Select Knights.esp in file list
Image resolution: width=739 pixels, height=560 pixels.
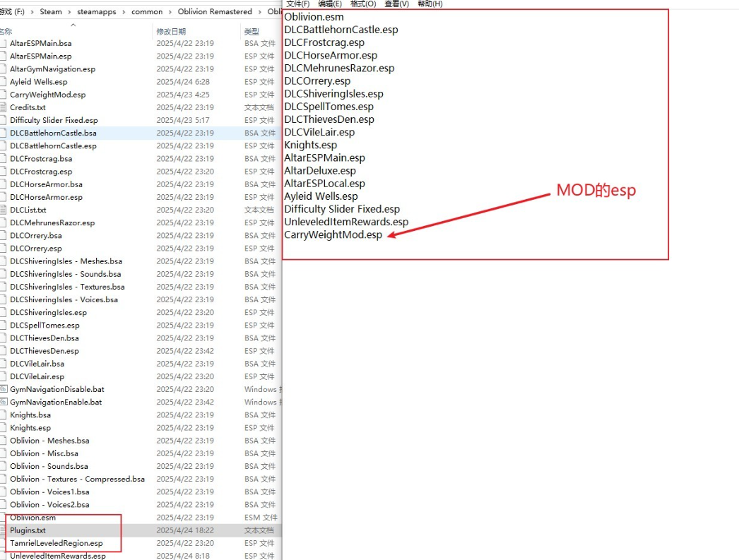tap(30, 428)
